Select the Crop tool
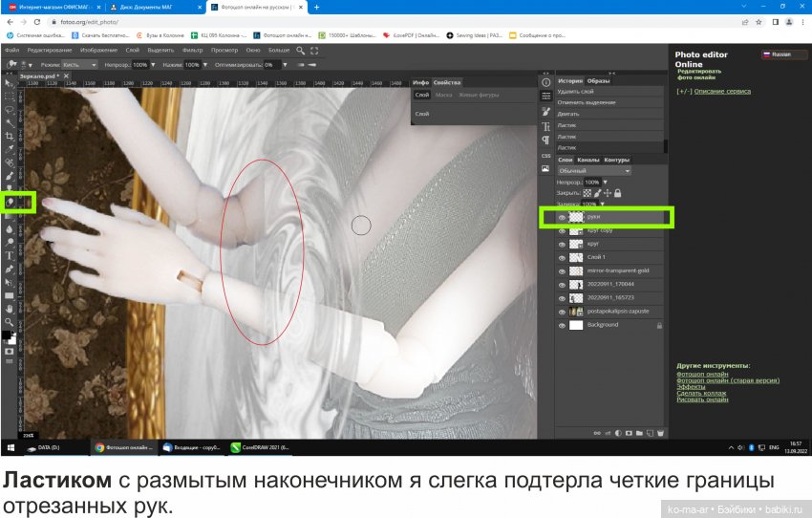Screen dimensions: 812x518 pyautogui.click(x=9, y=137)
